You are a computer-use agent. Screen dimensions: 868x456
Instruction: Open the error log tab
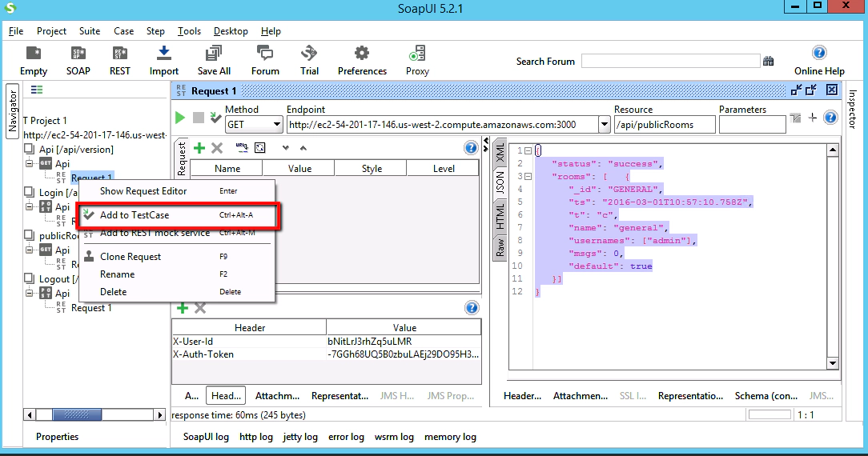[346, 437]
